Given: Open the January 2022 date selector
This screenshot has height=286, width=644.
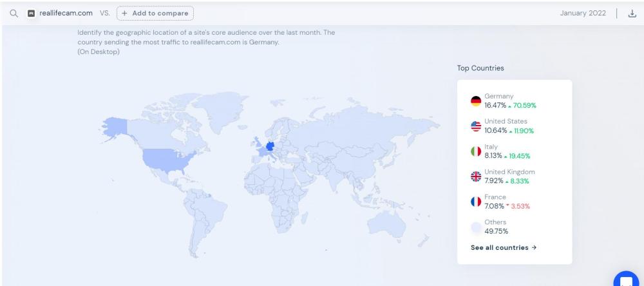Looking at the screenshot, I should coord(583,13).
